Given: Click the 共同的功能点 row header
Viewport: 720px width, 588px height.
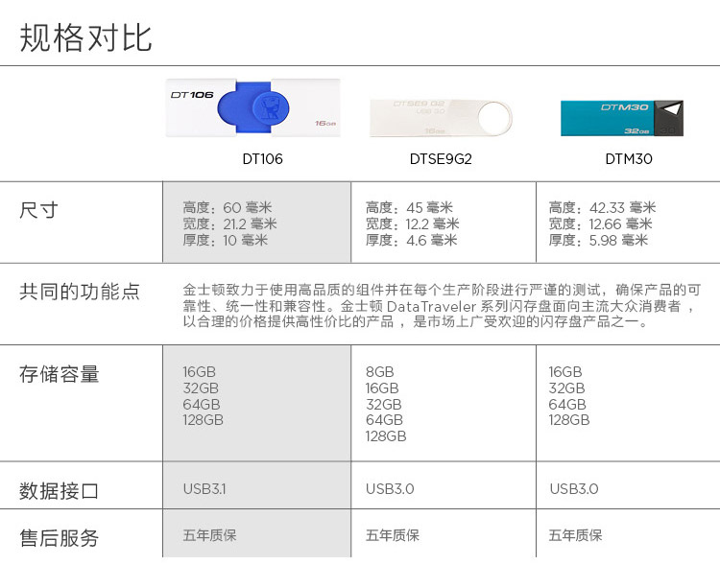Looking at the screenshot, I should tap(80, 292).
